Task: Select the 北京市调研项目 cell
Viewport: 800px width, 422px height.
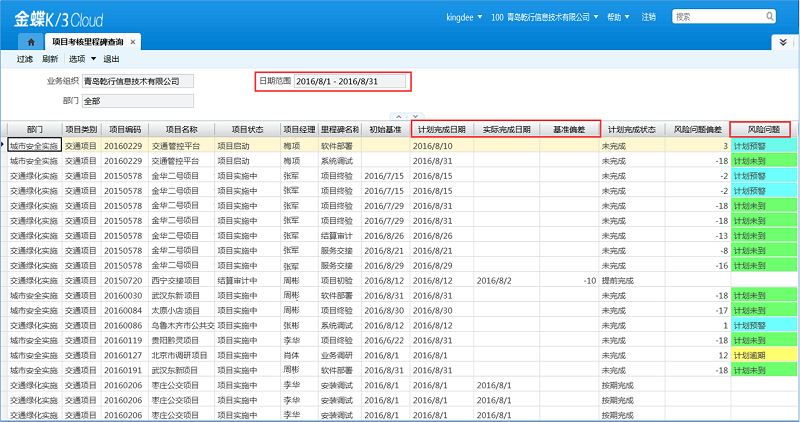Action: (x=182, y=355)
